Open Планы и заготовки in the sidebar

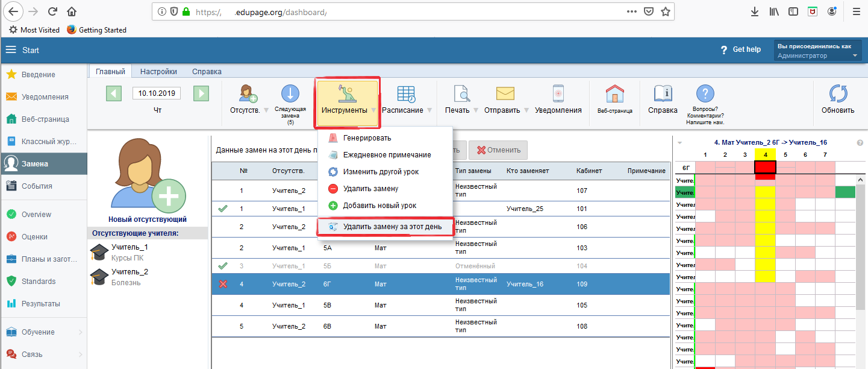pos(43,259)
